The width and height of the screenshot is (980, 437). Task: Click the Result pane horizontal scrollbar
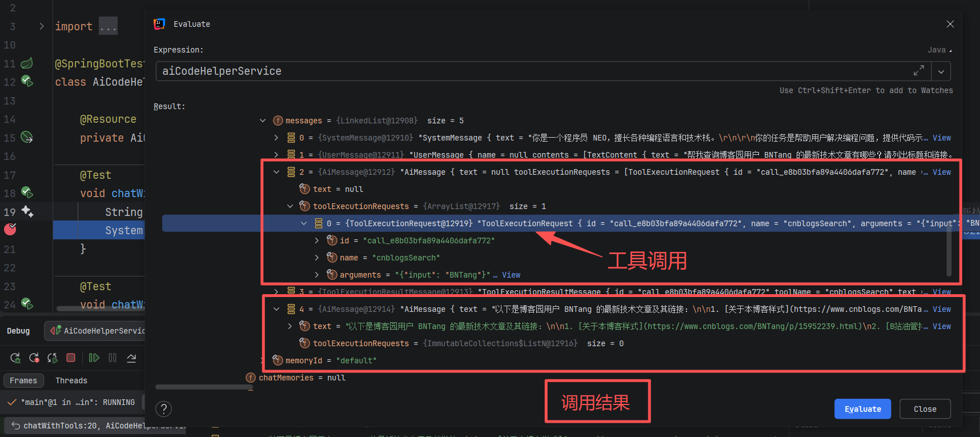(204, 387)
